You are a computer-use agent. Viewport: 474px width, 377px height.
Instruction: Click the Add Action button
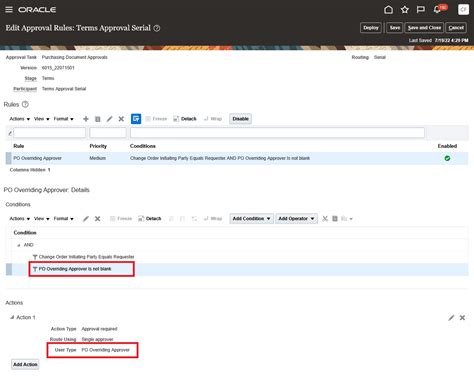pyautogui.click(x=25, y=364)
